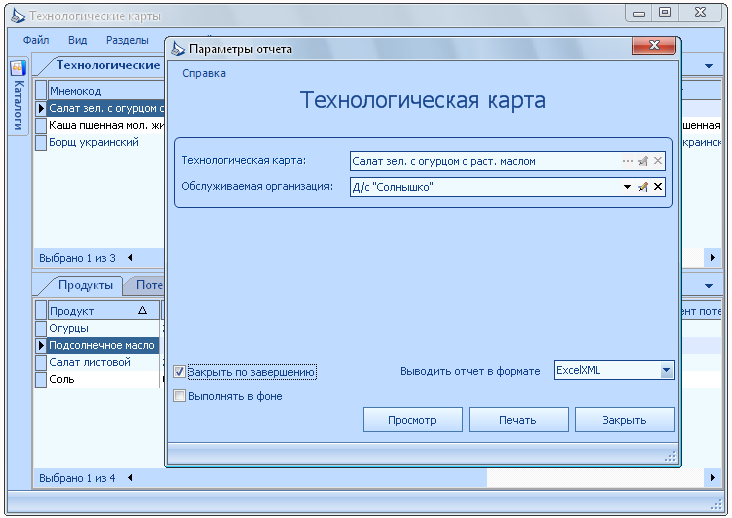Screen dimensions: 732x518
Task: Open the Справка menu in the dialog
Action: coord(204,73)
